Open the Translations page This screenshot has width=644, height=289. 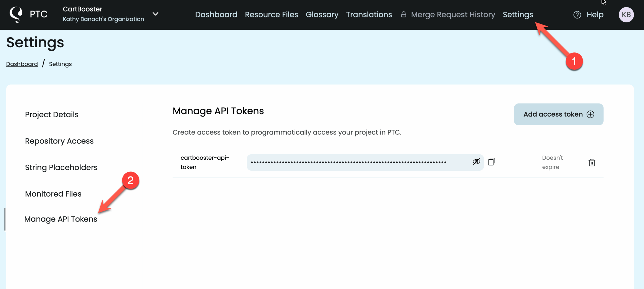click(369, 15)
